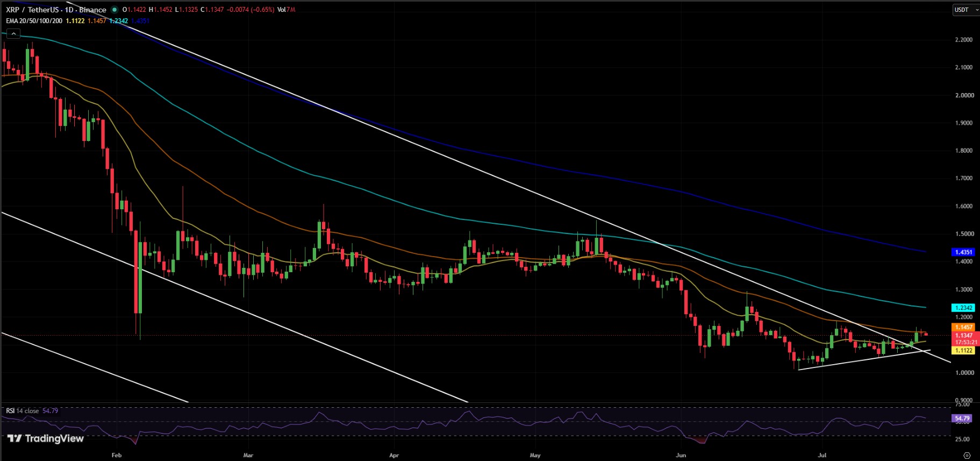This screenshot has width=980, height=461.
Task: Click the yellow 1.1122 price tag on axis
Action: [963, 350]
